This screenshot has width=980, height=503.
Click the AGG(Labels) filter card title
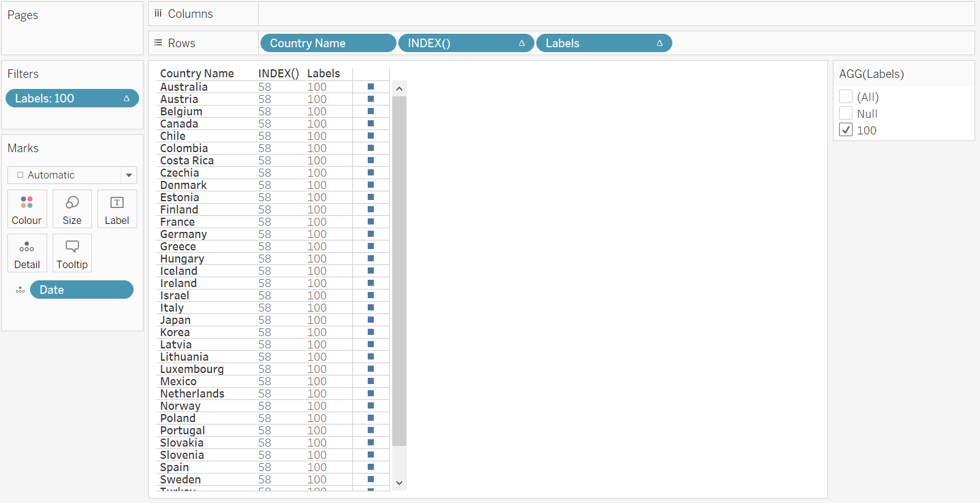[872, 74]
